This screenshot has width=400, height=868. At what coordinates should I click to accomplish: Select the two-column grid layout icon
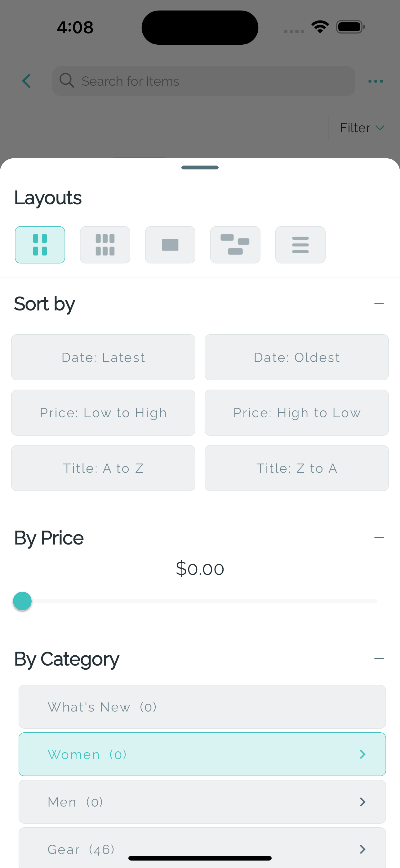pos(40,245)
